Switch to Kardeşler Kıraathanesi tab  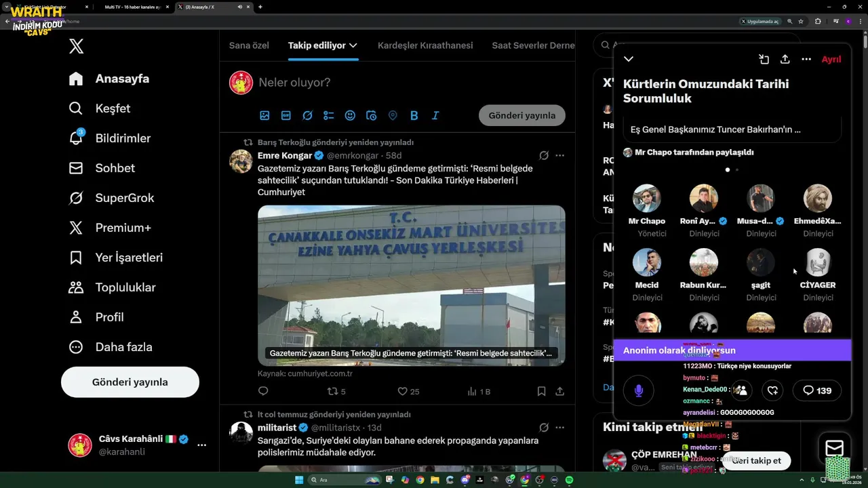pos(425,45)
